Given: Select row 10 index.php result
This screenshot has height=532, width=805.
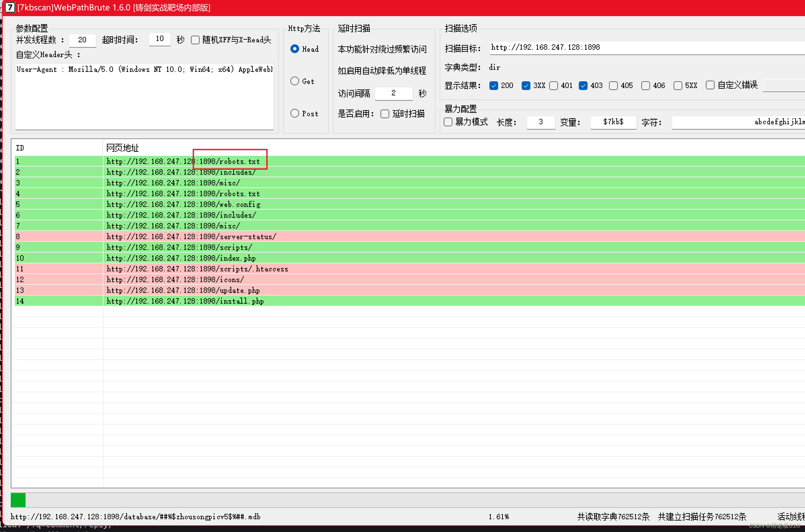Looking at the screenshot, I should [410, 258].
